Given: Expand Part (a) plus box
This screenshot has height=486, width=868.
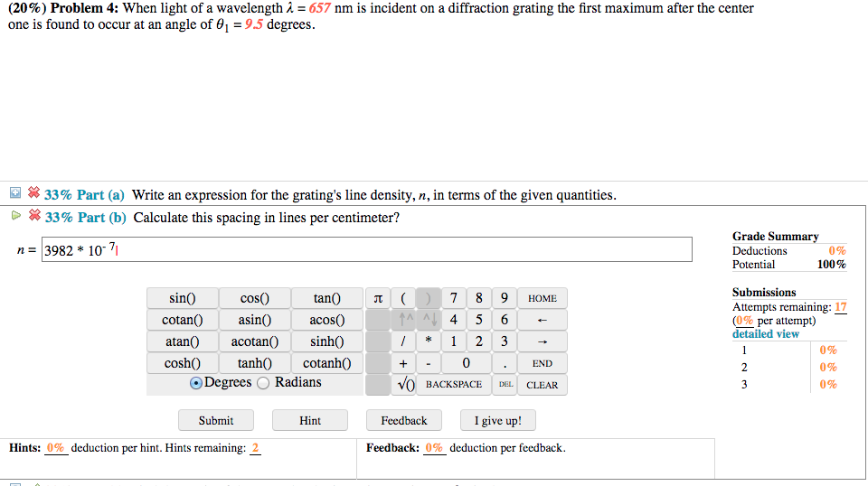Looking at the screenshot, I should coord(15,194).
